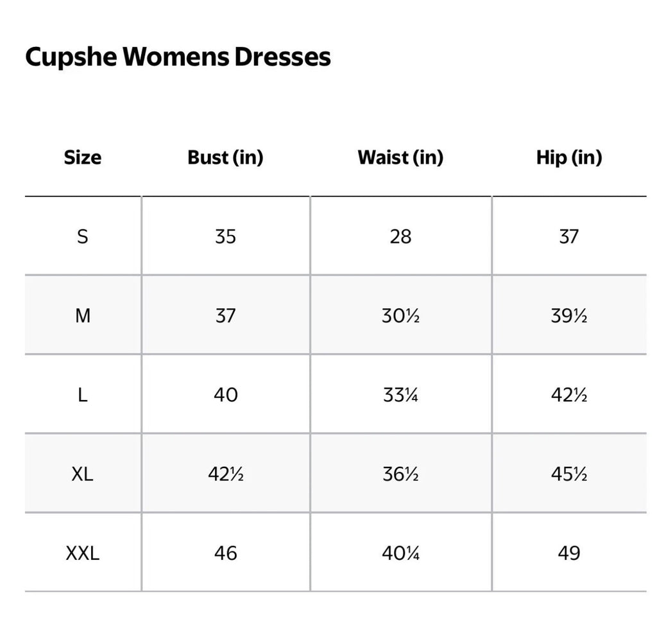This screenshot has height=644, width=657.
Task: Select the hip value 45½ for size XL
Action: pos(569,474)
